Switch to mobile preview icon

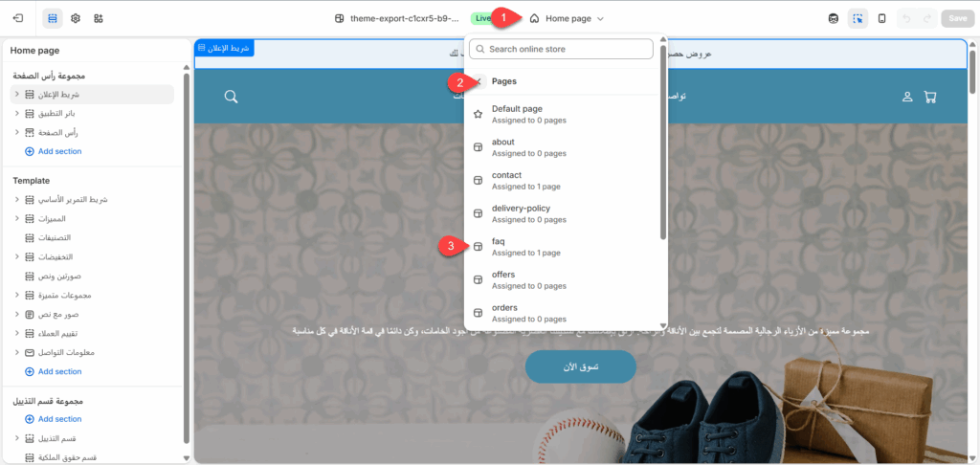coord(881,19)
